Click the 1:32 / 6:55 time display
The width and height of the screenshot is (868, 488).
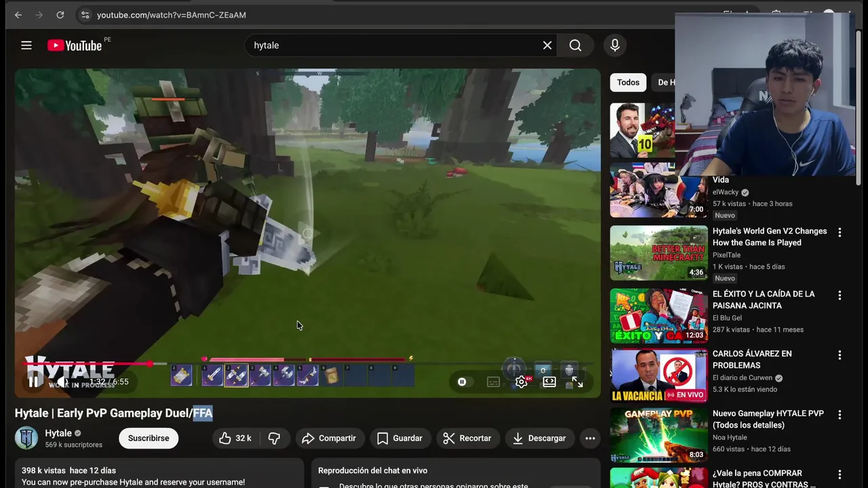(x=109, y=382)
